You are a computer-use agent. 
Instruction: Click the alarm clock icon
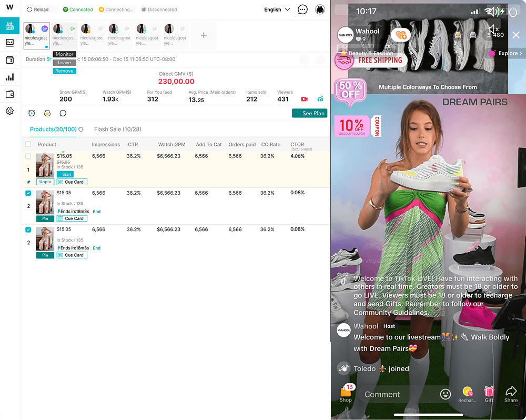(32, 113)
